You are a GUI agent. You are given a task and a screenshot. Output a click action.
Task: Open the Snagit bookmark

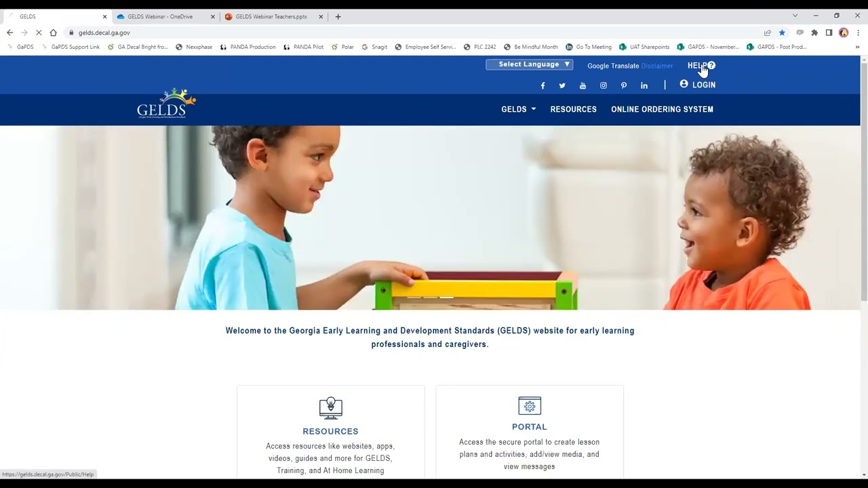[x=374, y=47]
